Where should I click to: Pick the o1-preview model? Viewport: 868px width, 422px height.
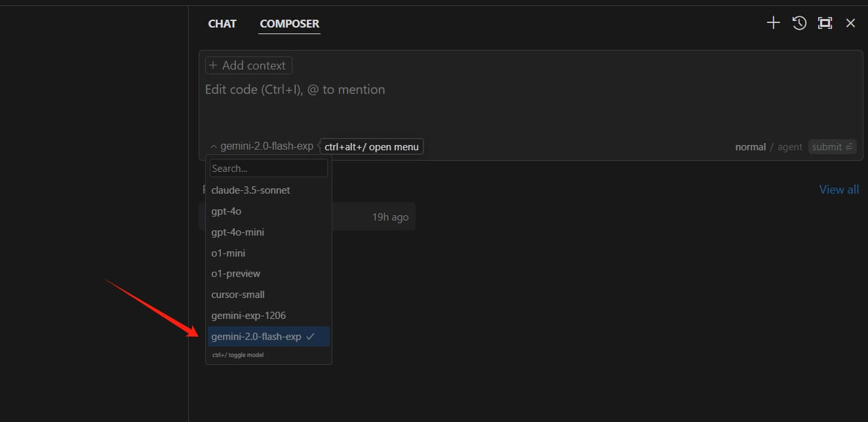coord(235,274)
